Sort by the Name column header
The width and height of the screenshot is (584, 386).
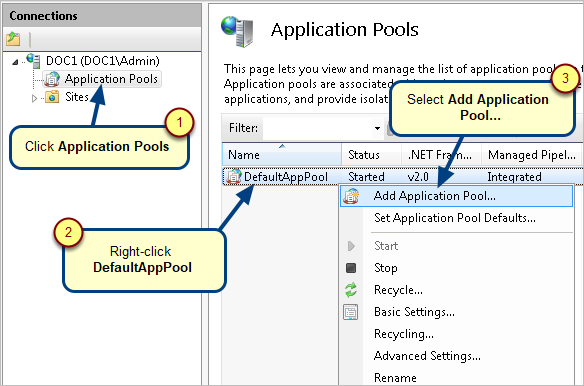(282, 154)
